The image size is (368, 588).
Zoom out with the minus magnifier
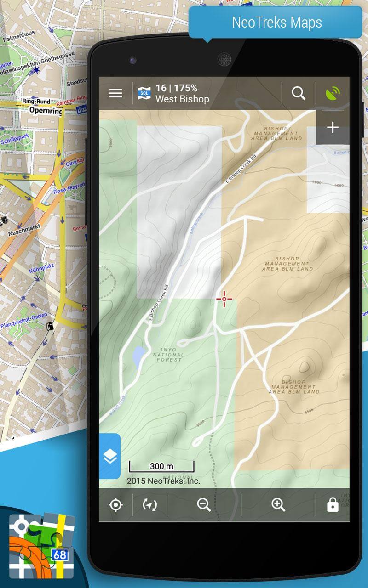click(204, 505)
